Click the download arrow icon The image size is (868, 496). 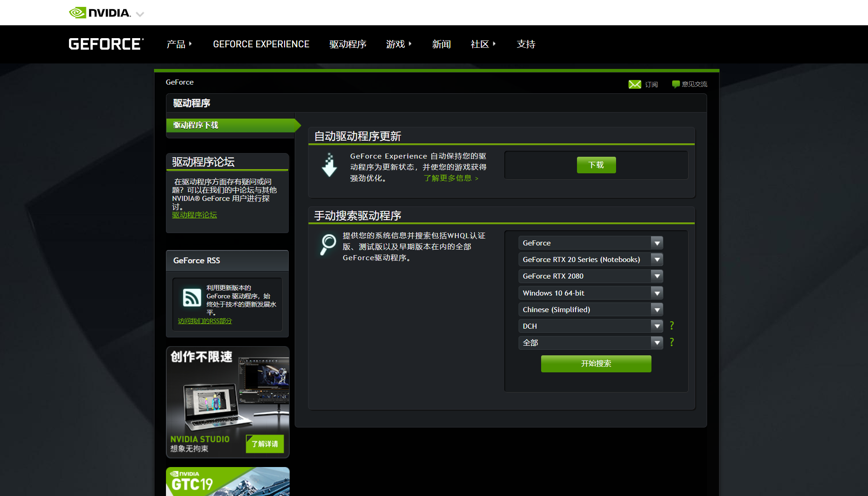pos(329,165)
